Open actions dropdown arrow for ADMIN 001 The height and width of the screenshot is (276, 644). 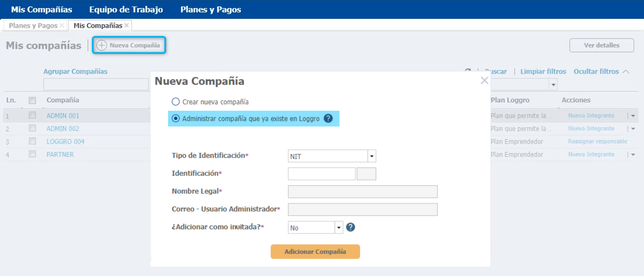coord(633,116)
